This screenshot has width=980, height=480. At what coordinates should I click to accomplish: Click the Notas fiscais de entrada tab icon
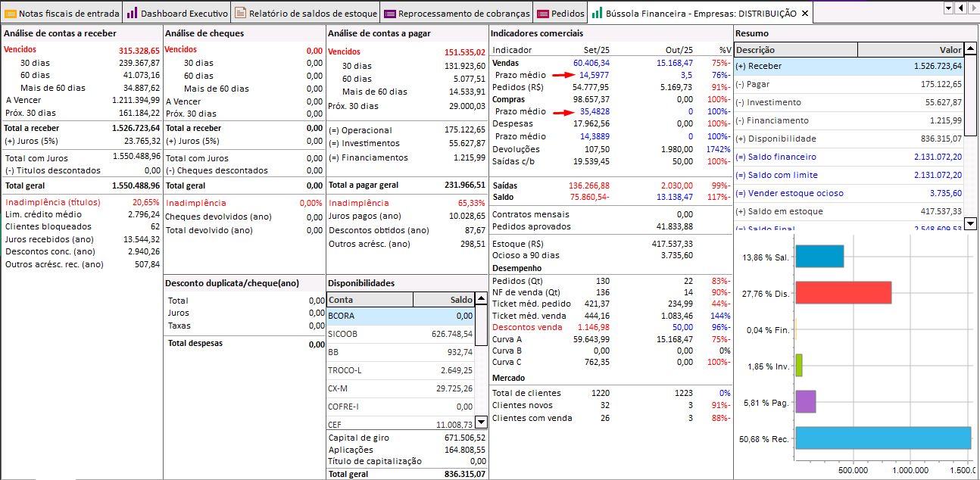pos(11,13)
